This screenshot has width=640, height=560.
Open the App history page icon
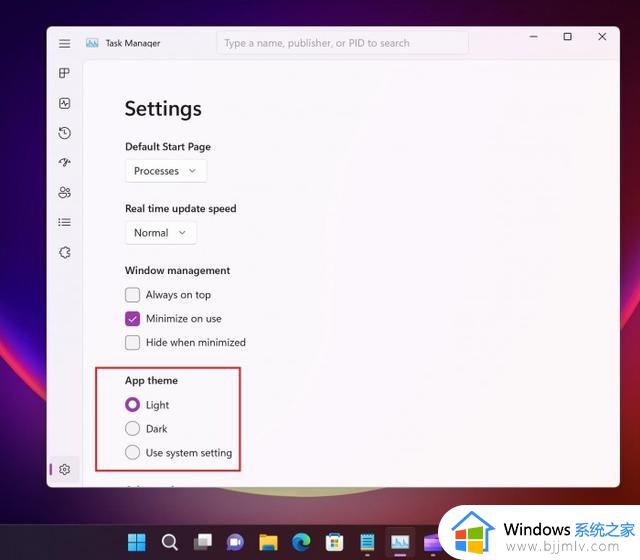click(x=64, y=133)
